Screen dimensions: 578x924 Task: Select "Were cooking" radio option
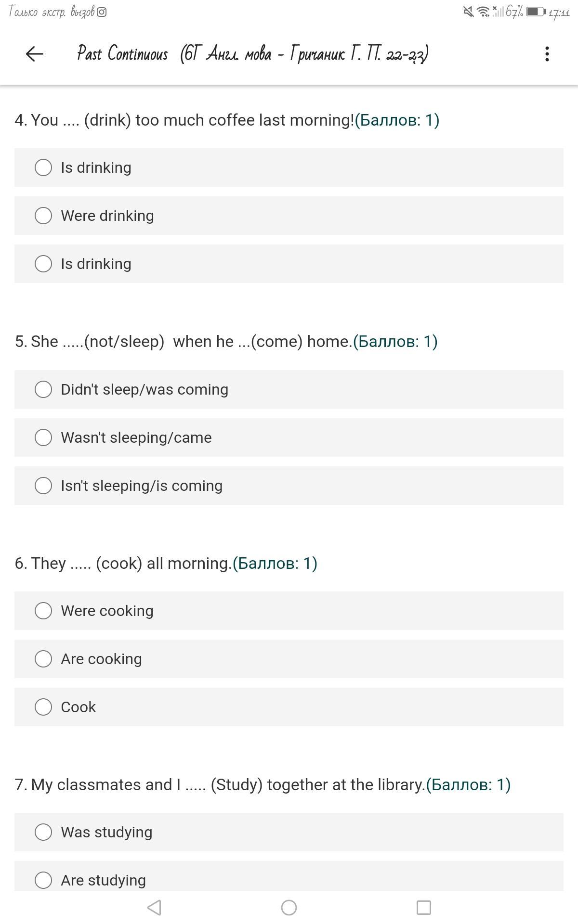point(43,611)
